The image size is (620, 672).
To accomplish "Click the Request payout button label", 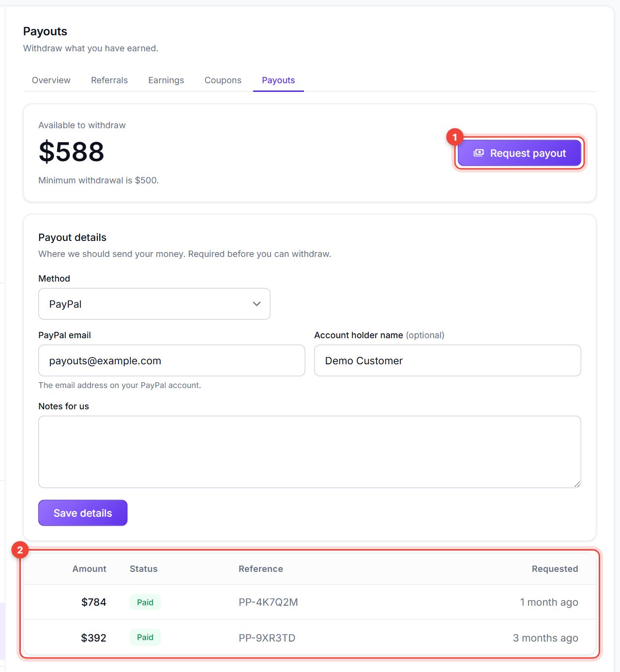I will click(x=528, y=153).
